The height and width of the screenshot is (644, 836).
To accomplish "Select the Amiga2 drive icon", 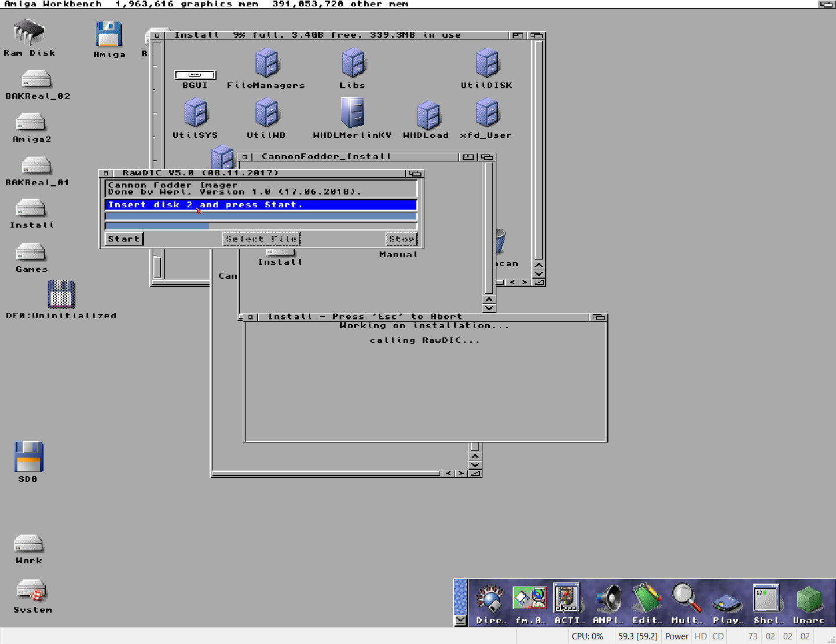I will click(x=30, y=122).
